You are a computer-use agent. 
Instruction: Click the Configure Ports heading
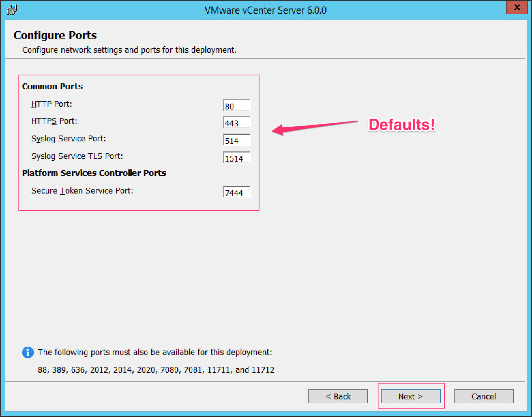(x=55, y=35)
